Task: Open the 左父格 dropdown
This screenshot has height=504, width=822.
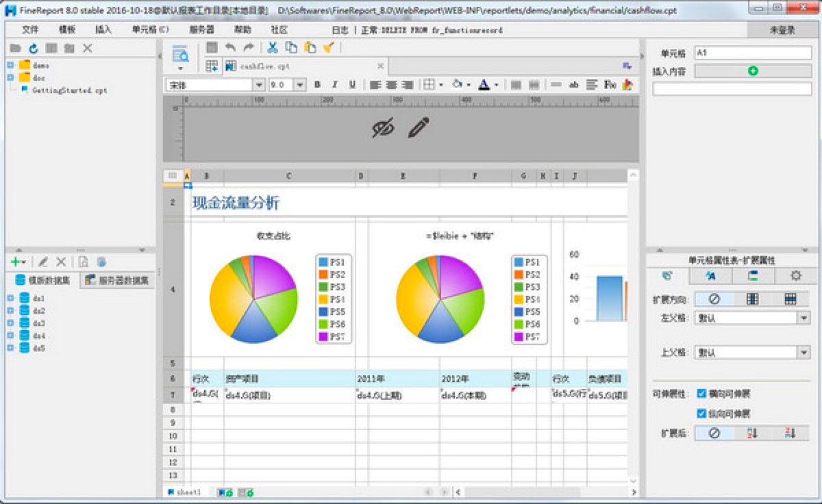Action: click(803, 318)
